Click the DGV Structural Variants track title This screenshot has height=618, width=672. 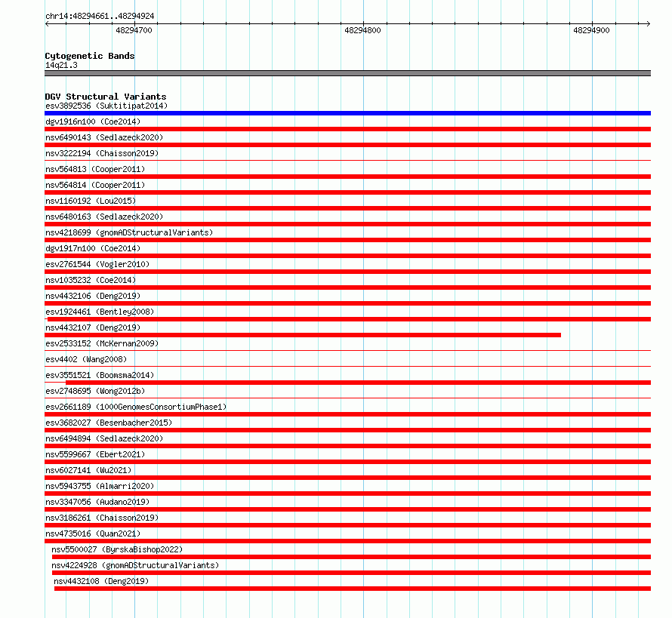coord(106,97)
